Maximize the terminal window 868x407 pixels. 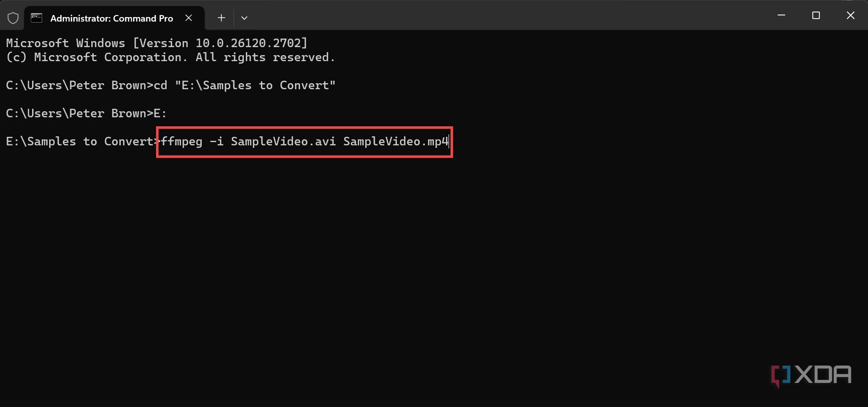[816, 16]
